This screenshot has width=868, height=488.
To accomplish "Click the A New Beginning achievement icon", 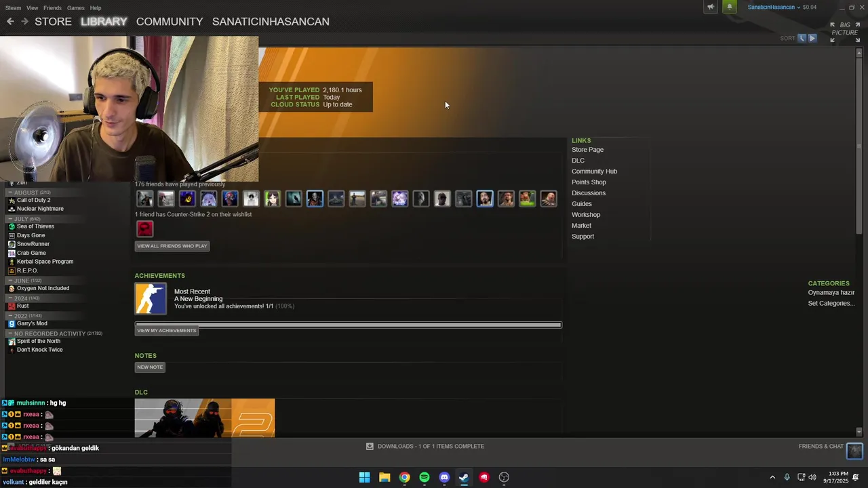I will click(x=151, y=299).
